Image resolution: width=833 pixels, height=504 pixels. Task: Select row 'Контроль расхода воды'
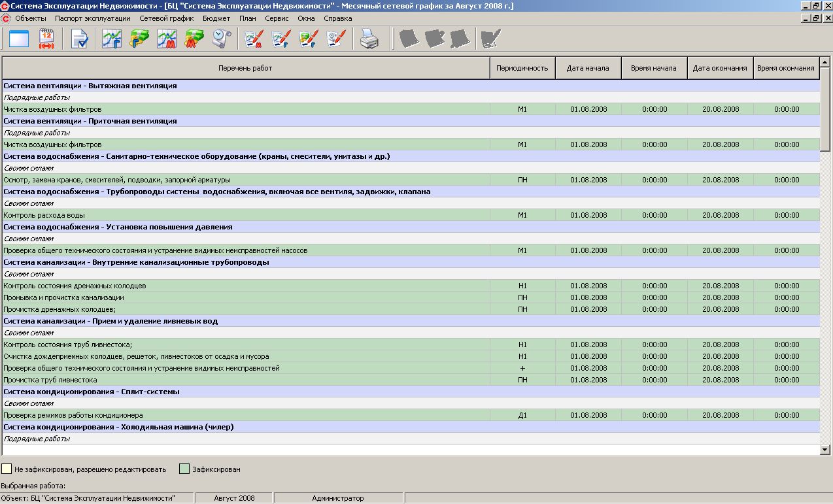click(411, 215)
